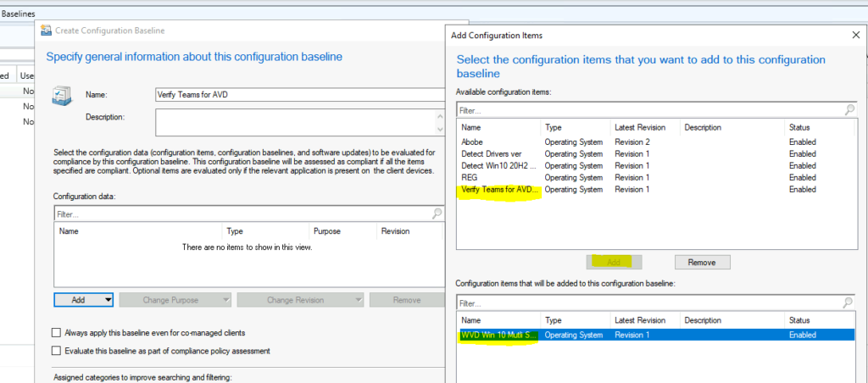This screenshot has height=383, width=868.
Task: Select the Verify Teams for AVD configuration item
Action: 657,189
